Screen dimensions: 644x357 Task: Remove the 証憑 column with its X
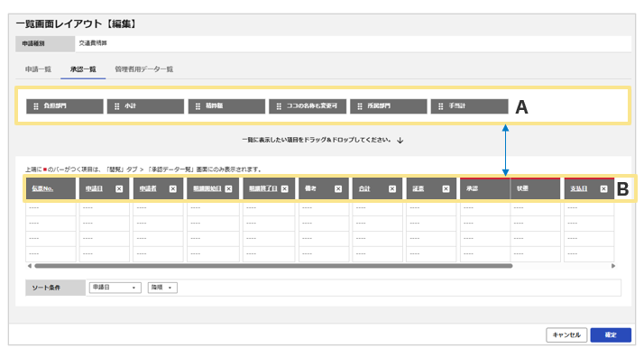click(446, 188)
